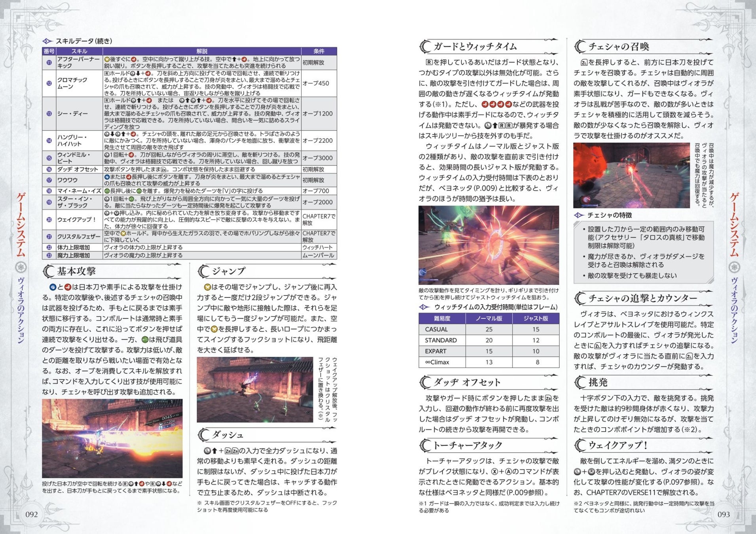Click the crescent icon beside ジャンプ heading

click(203, 271)
